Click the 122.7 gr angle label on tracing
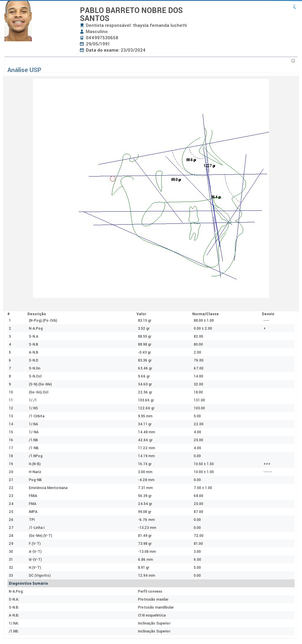 (x=209, y=166)
